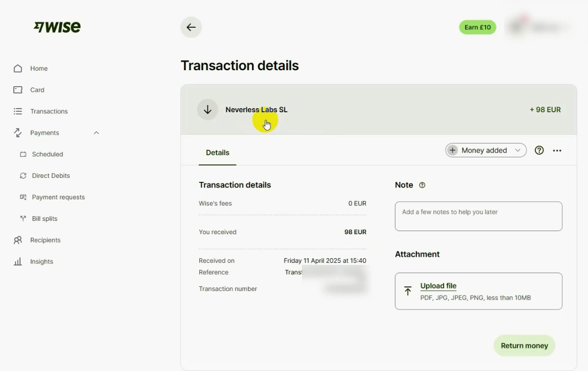Click the Earn £10 badge

(477, 27)
